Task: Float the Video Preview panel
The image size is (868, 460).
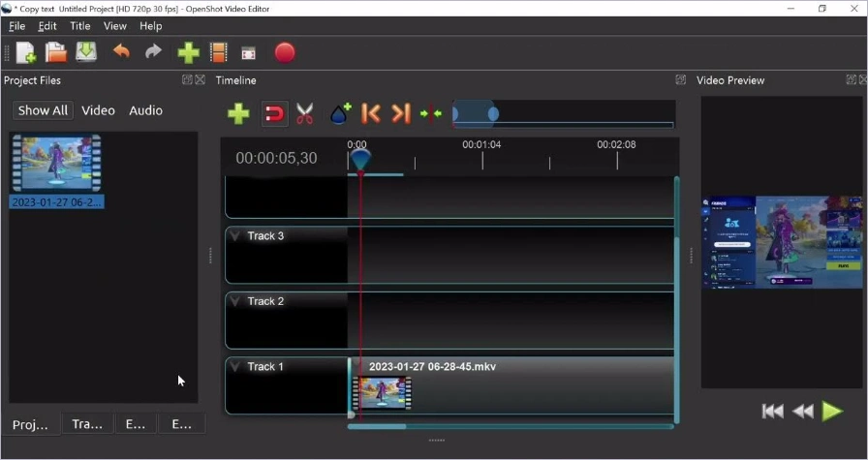Action: 851,79
